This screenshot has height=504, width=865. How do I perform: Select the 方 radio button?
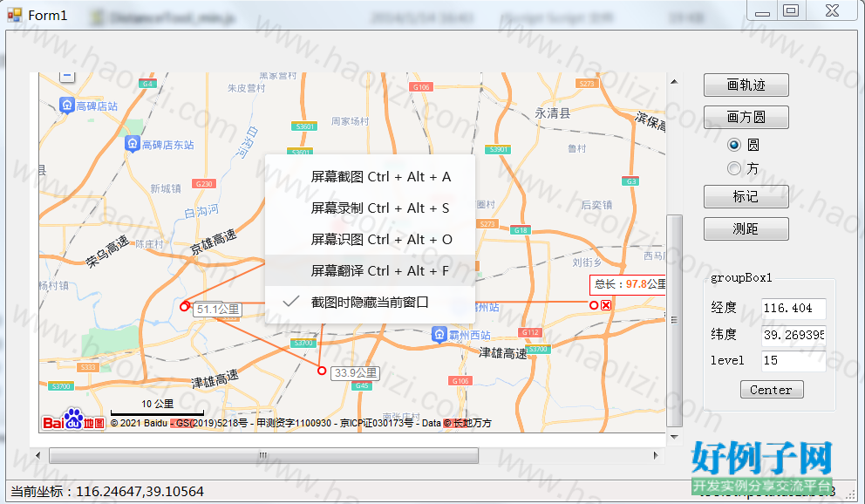click(x=733, y=168)
